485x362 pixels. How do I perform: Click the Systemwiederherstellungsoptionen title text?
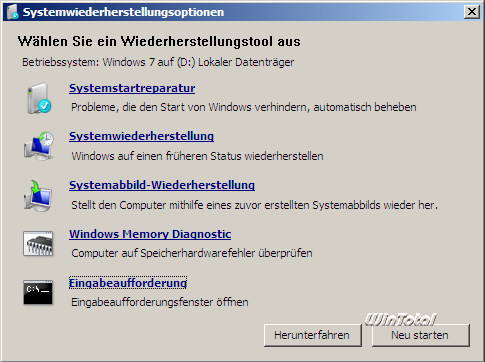click(123, 12)
